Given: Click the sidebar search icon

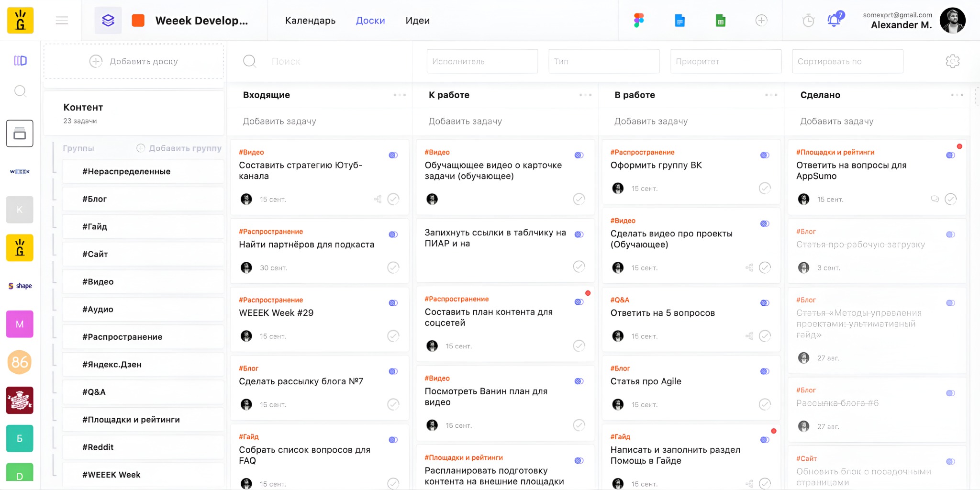Looking at the screenshot, I should (x=20, y=91).
